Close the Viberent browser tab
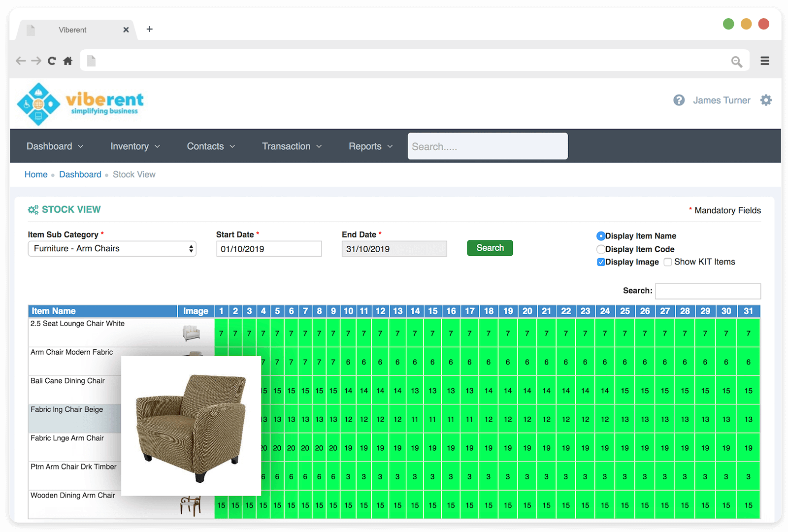This screenshot has height=532, width=788. 126,30
